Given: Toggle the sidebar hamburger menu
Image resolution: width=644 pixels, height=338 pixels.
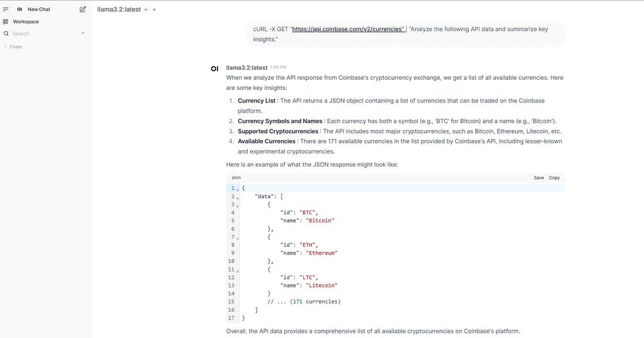Looking at the screenshot, I should point(6,9).
